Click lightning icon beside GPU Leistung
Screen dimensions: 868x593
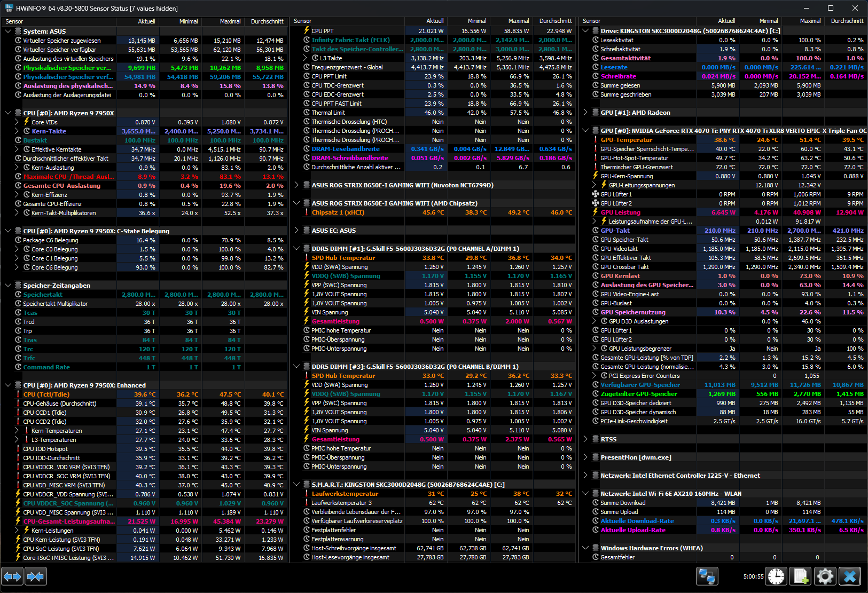596,212
